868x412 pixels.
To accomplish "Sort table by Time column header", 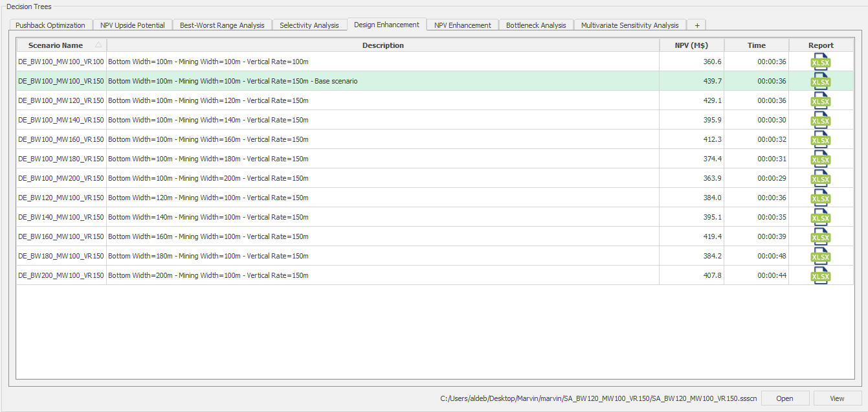I will click(x=756, y=45).
